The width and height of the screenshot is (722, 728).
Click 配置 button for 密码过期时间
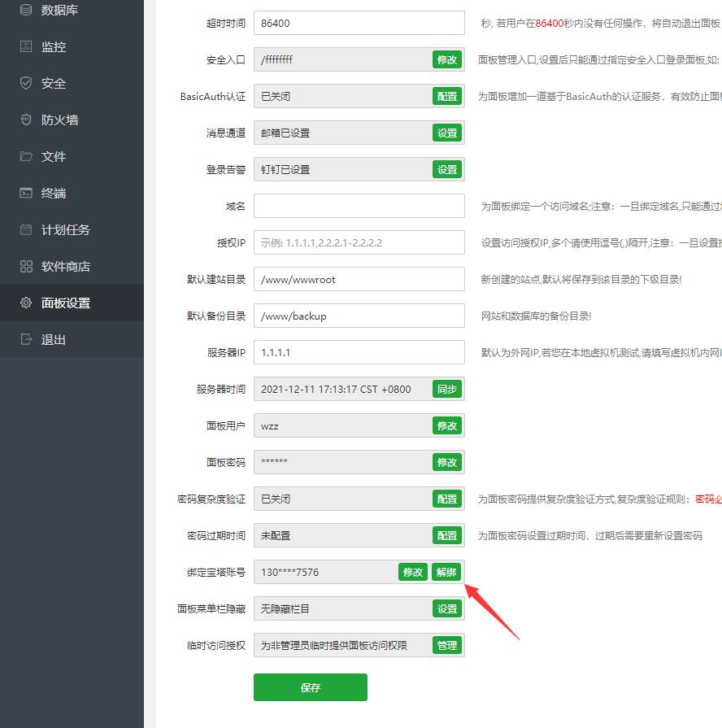pos(447,535)
